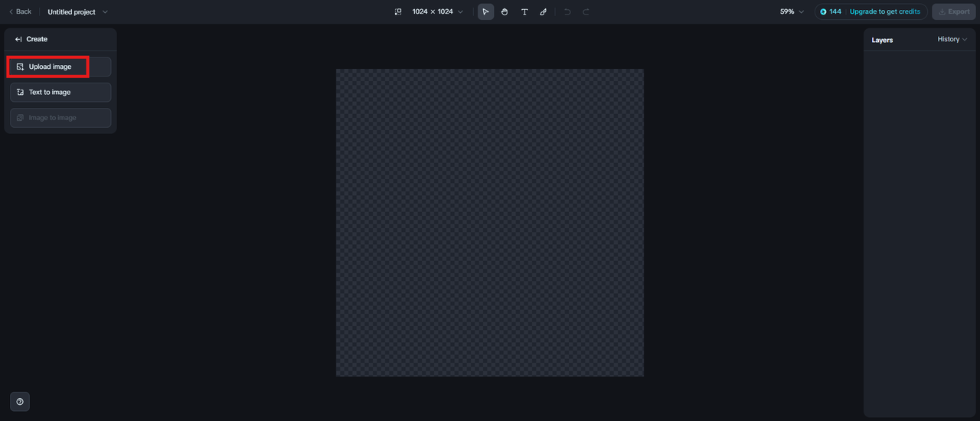Select the Text tool
This screenshot has width=980, height=421.
(x=524, y=11)
